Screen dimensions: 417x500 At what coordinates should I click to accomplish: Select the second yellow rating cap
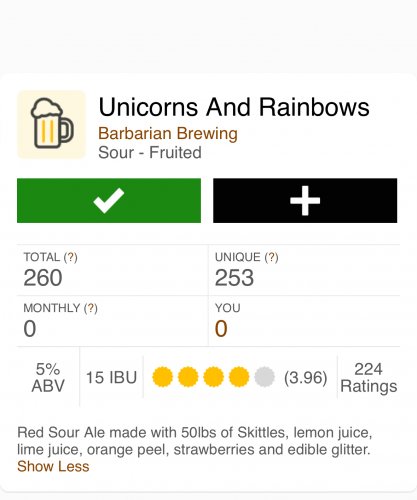[188, 377]
